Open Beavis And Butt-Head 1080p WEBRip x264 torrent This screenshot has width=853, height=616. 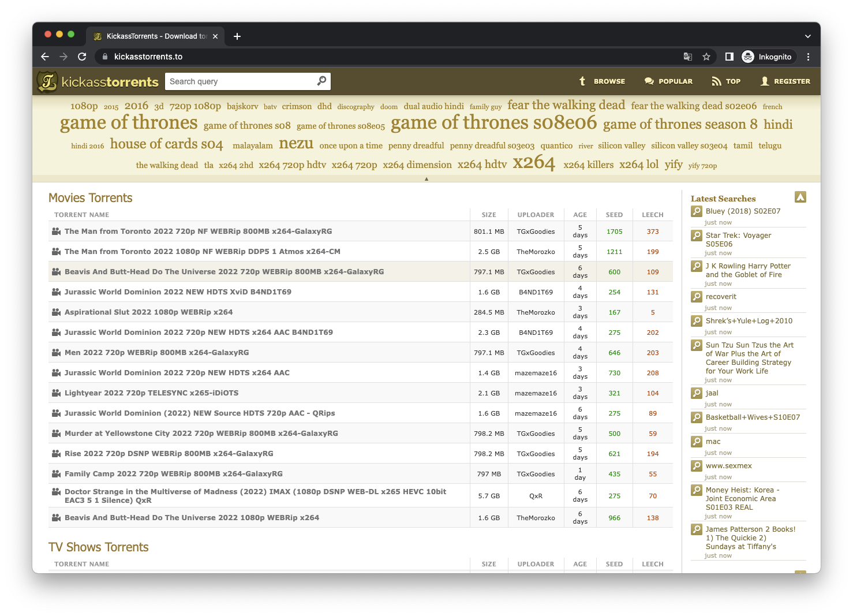(192, 518)
